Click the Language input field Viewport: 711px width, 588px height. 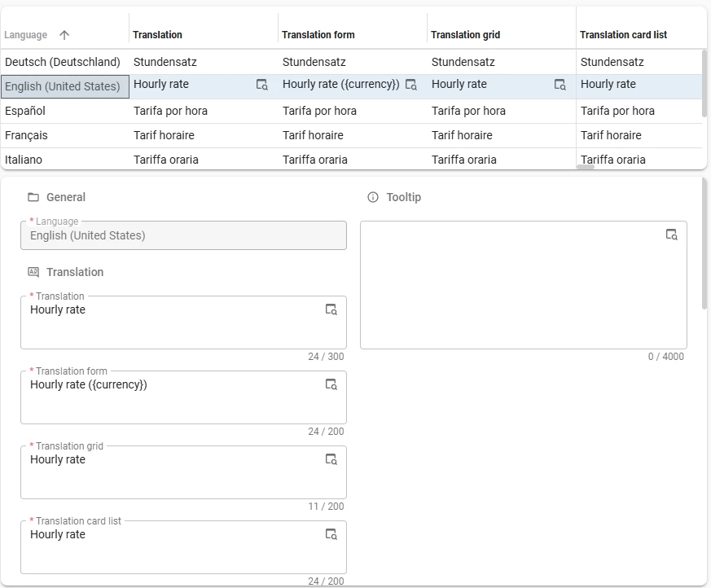click(183, 235)
